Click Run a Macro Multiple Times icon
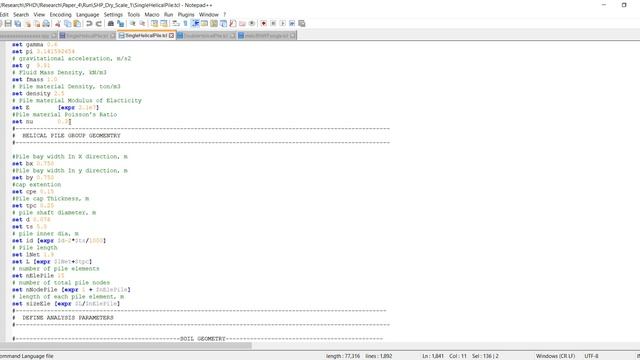Screen dimensions: 640x360 click(292, 24)
